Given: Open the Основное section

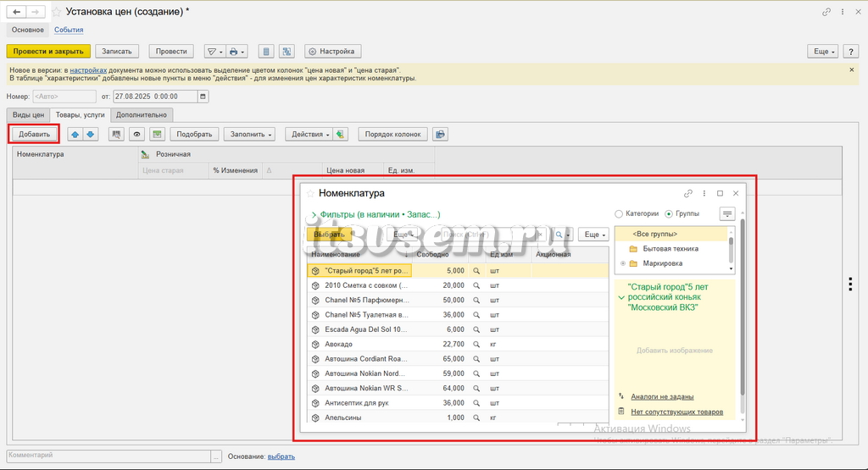Looking at the screenshot, I should 28,30.
